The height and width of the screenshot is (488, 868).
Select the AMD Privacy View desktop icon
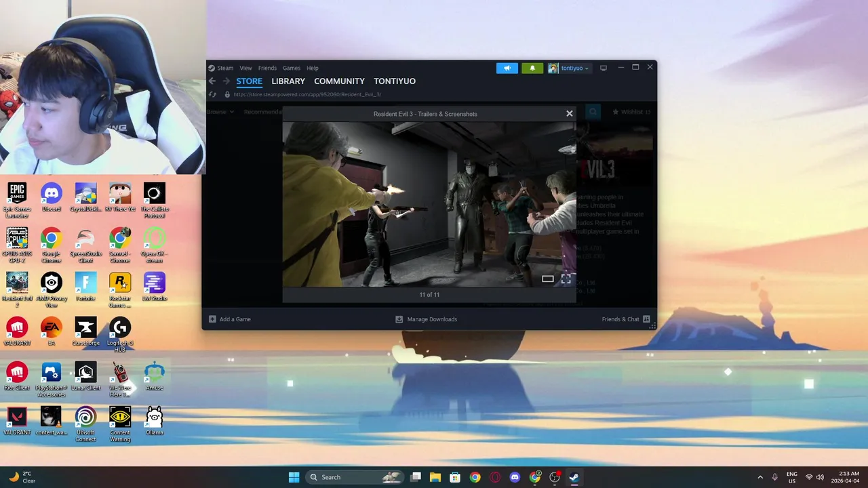click(x=52, y=289)
